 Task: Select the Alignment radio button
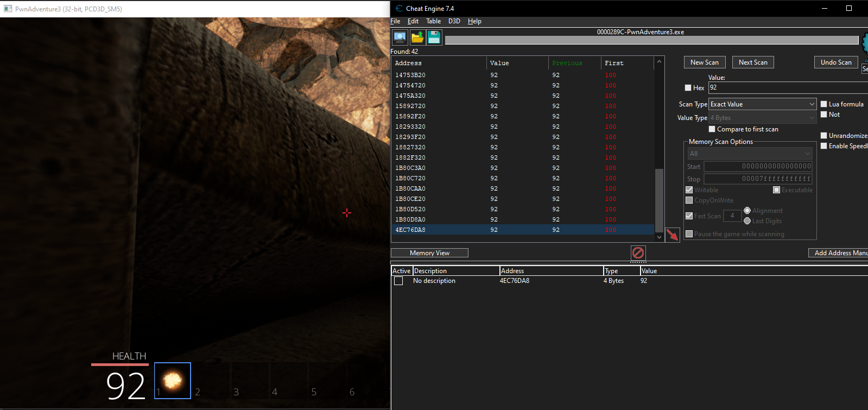[x=747, y=211]
